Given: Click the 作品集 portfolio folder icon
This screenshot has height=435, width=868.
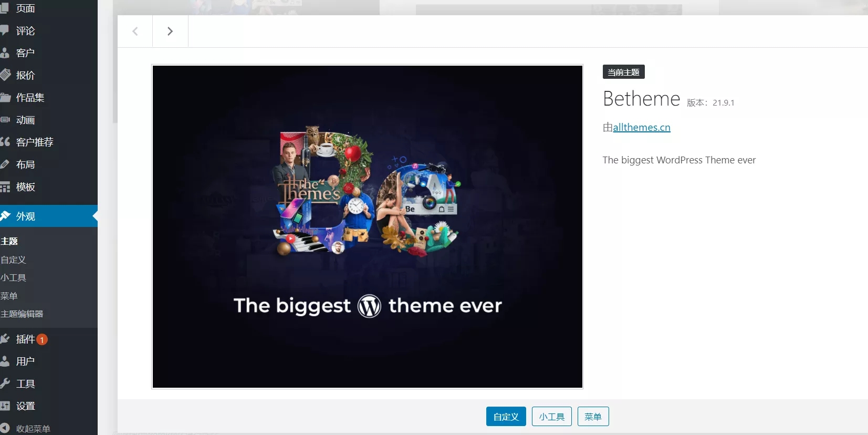Looking at the screenshot, I should coord(5,97).
